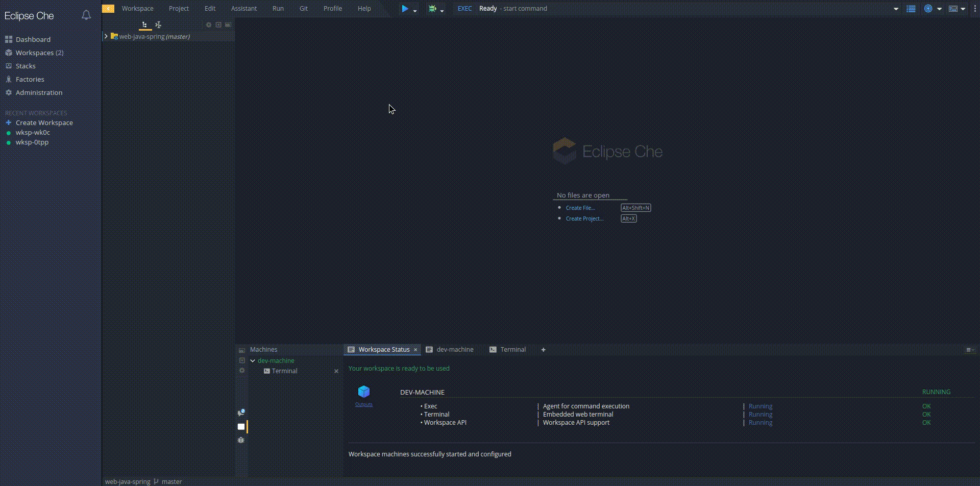The height and width of the screenshot is (486, 980).
Task: Open the run commands dropdown arrow
Action: tap(414, 10)
